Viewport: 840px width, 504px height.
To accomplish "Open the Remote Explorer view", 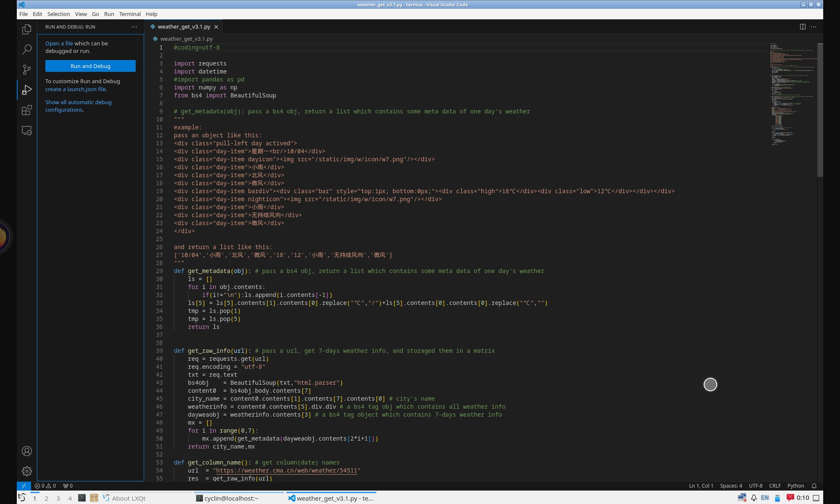I will 27,131.
